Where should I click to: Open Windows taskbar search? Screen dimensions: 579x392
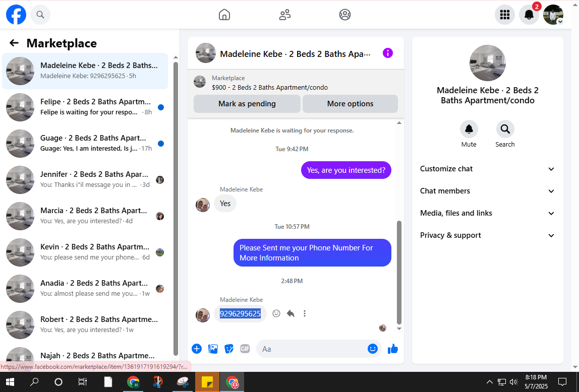pyautogui.click(x=34, y=382)
